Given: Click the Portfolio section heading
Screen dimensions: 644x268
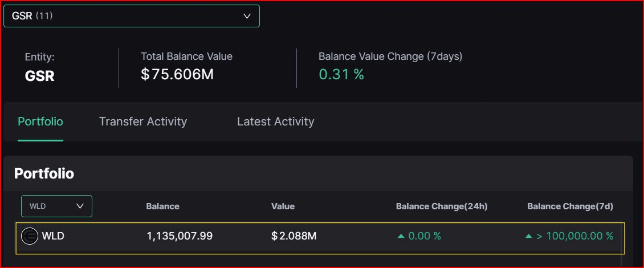Looking at the screenshot, I should (44, 173).
